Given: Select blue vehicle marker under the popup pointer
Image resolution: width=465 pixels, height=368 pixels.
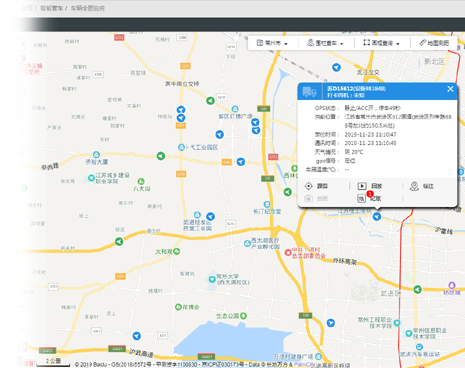Looking at the screenshot, I should [377, 217].
